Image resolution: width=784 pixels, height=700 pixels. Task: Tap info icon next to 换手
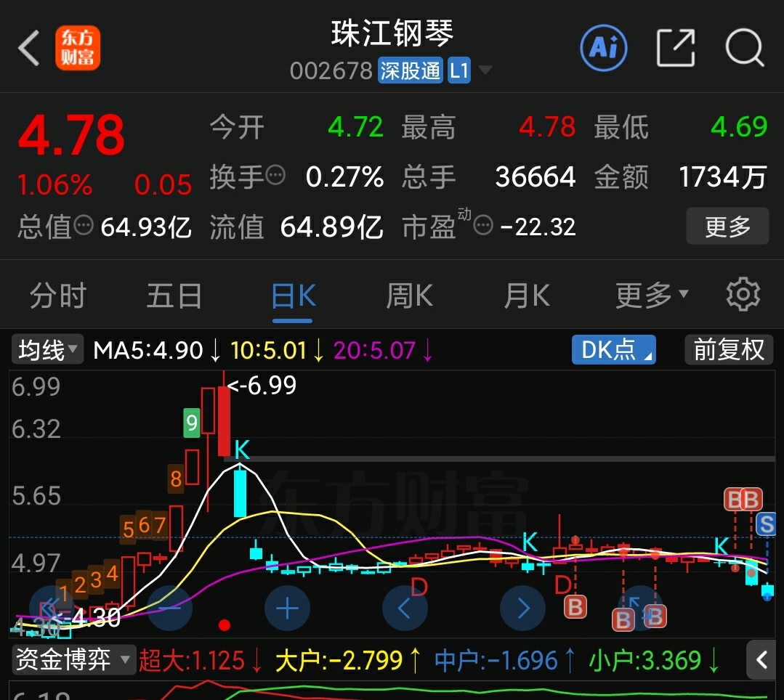[275, 176]
